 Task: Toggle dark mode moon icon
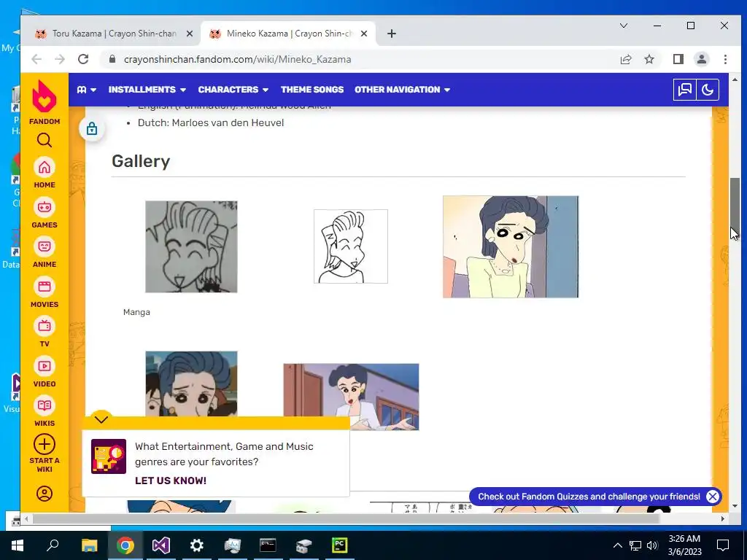click(708, 90)
